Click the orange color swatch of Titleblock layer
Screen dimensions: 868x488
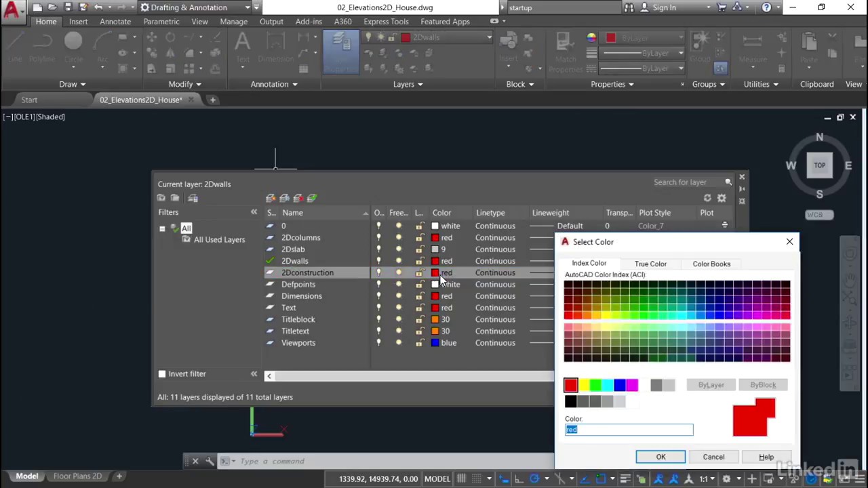(435, 319)
